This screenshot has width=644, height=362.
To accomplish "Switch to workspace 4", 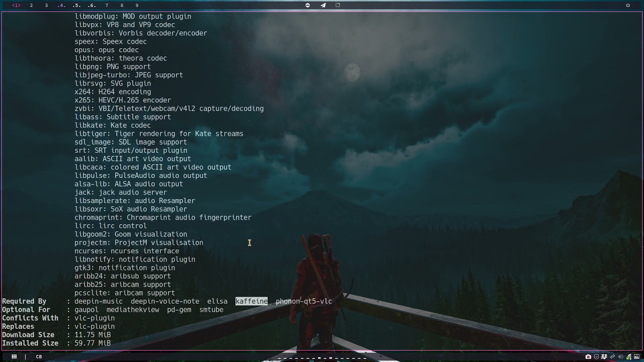I will point(61,6).
